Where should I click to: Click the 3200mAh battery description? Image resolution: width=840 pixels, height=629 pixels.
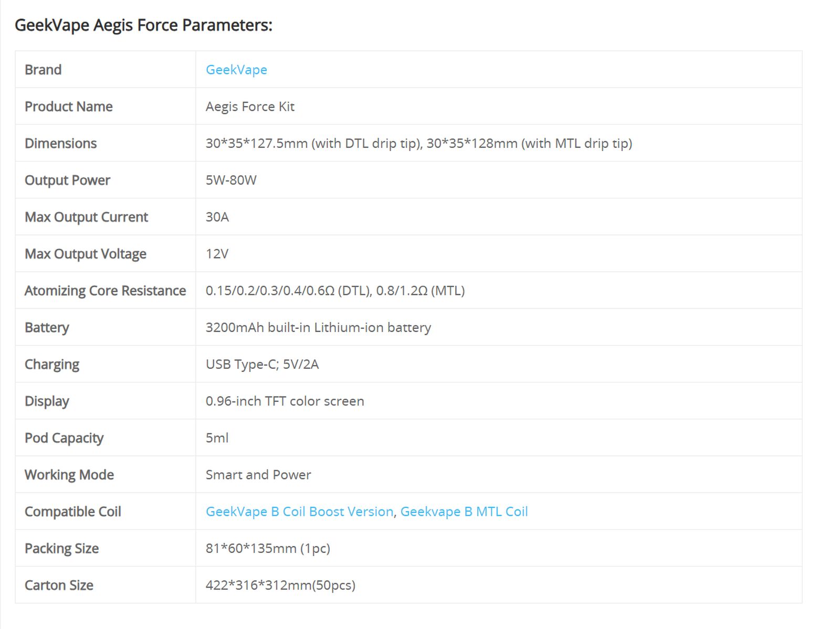(318, 327)
